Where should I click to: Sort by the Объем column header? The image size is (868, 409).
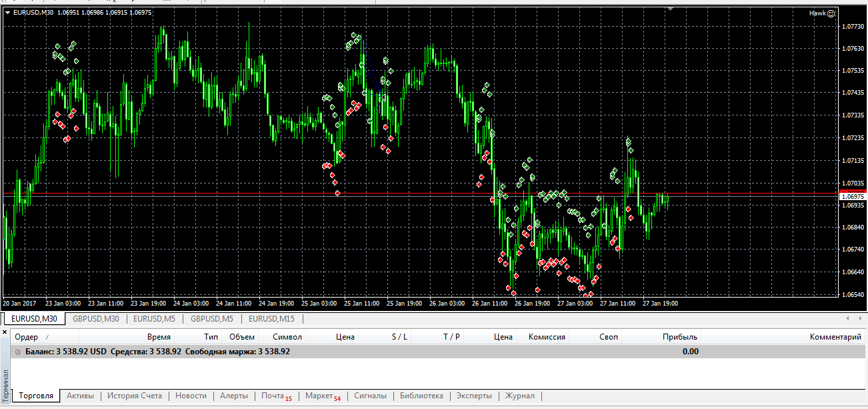click(241, 337)
